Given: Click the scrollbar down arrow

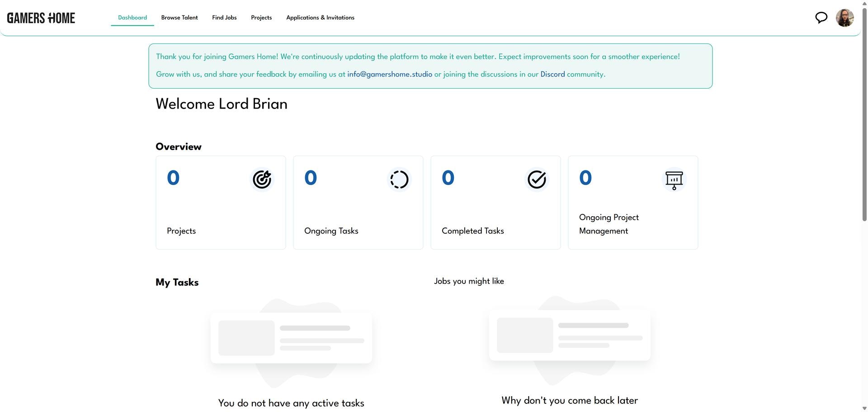Looking at the screenshot, I should tap(864, 408).
